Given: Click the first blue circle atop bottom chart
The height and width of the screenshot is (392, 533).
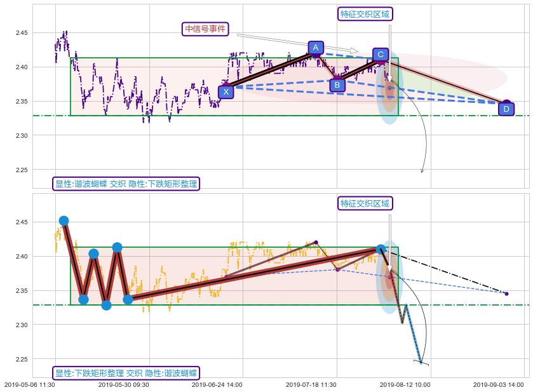Looking at the screenshot, I should [64, 220].
